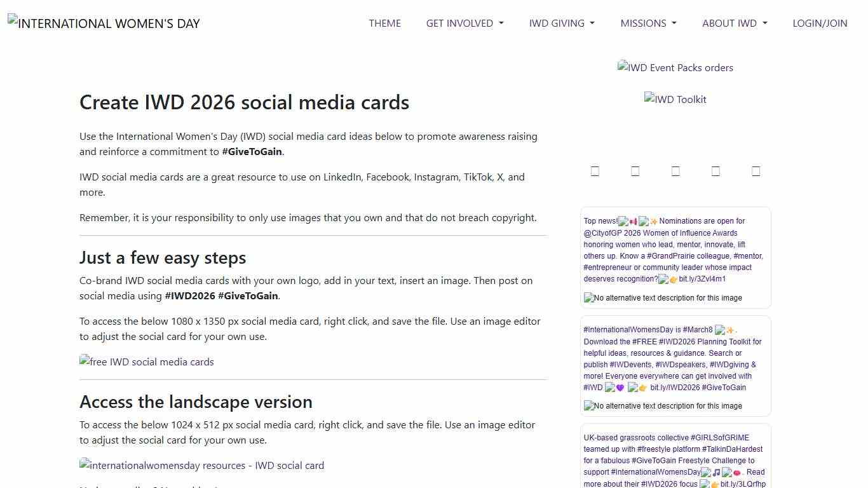The height and width of the screenshot is (488, 868).
Task: Open the IWD Event Packs orders image link
Action: click(x=675, y=67)
